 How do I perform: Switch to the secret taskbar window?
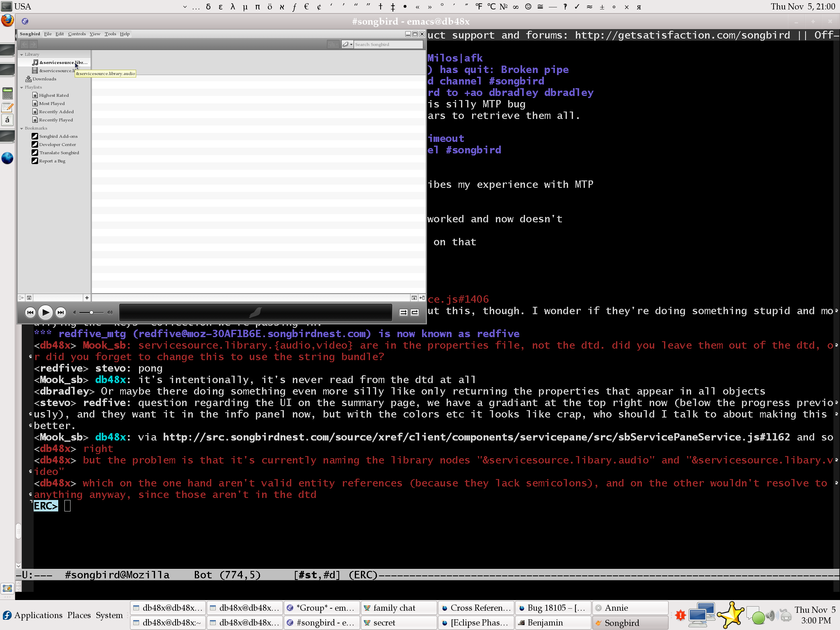(x=399, y=623)
